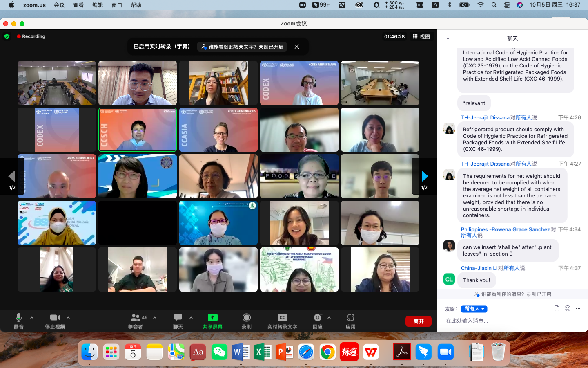
Task: Collapse the chat panel using the top chevron
Action: (448, 39)
